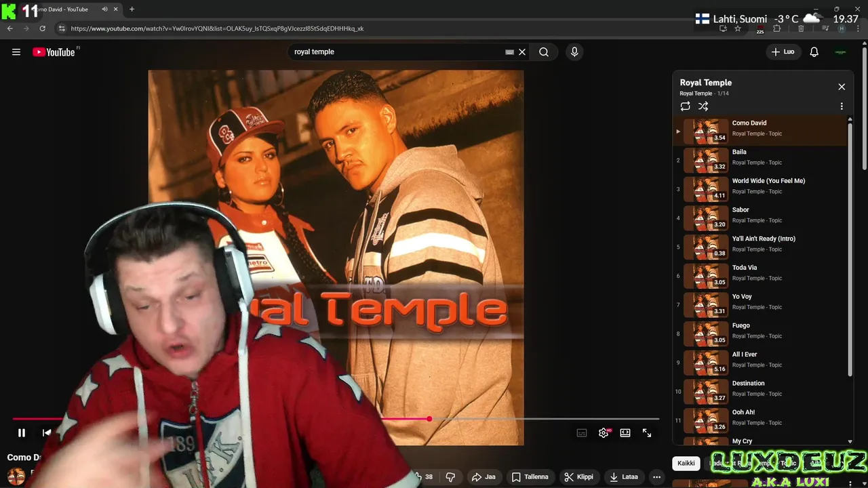Toggle subtitles in the player
This screenshot has width=868, height=488.
[582, 433]
